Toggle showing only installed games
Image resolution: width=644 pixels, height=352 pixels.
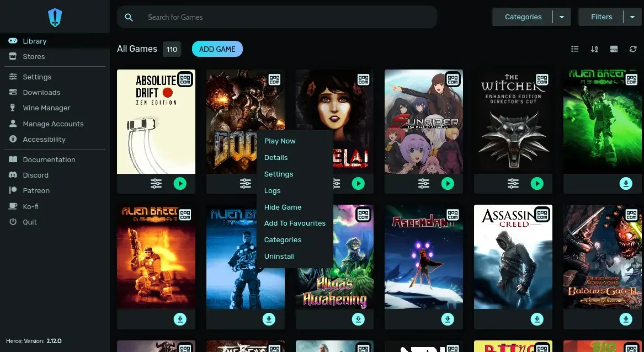[614, 49]
